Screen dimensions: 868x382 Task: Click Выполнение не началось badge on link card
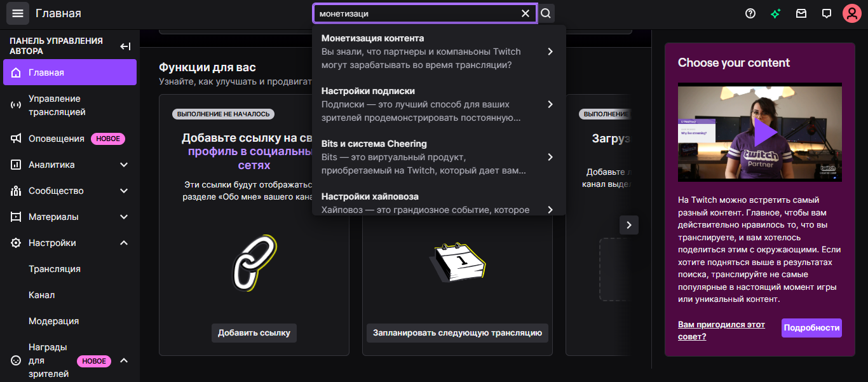(223, 114)
